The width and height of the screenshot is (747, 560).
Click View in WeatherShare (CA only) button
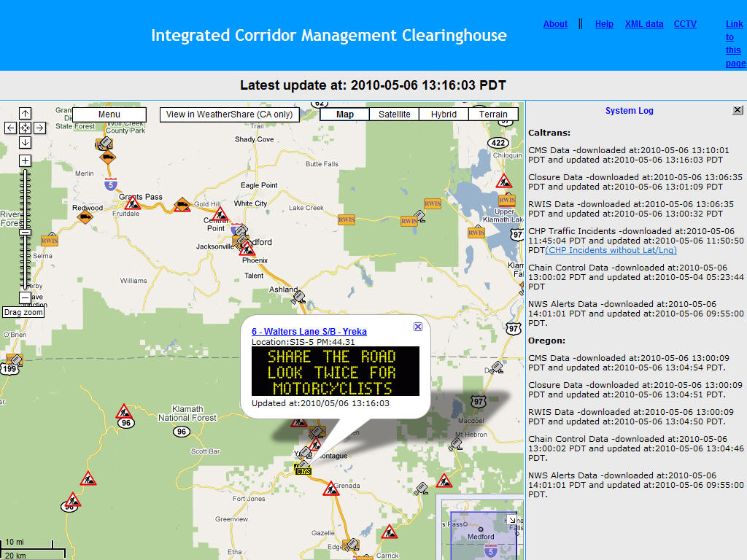[x=229, y=114]
